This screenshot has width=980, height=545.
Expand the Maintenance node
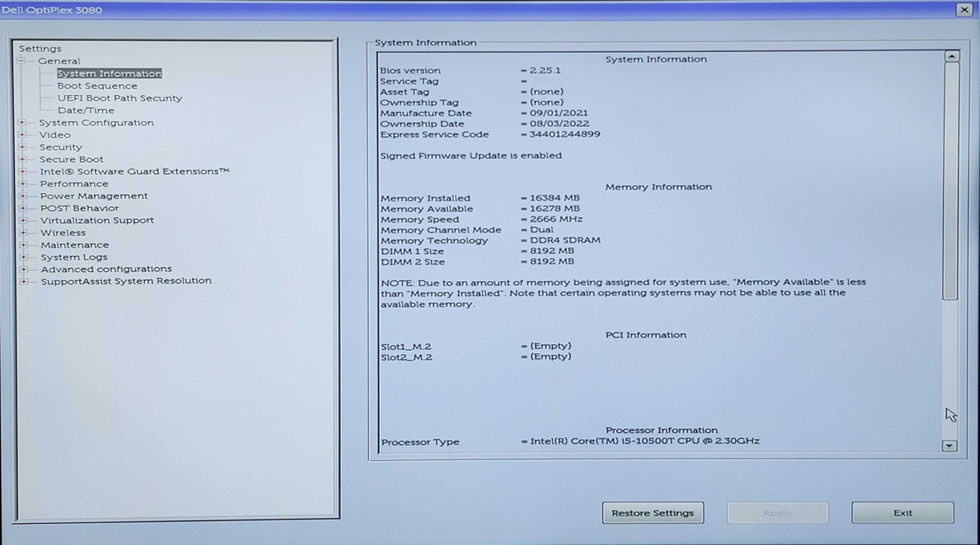23,244
